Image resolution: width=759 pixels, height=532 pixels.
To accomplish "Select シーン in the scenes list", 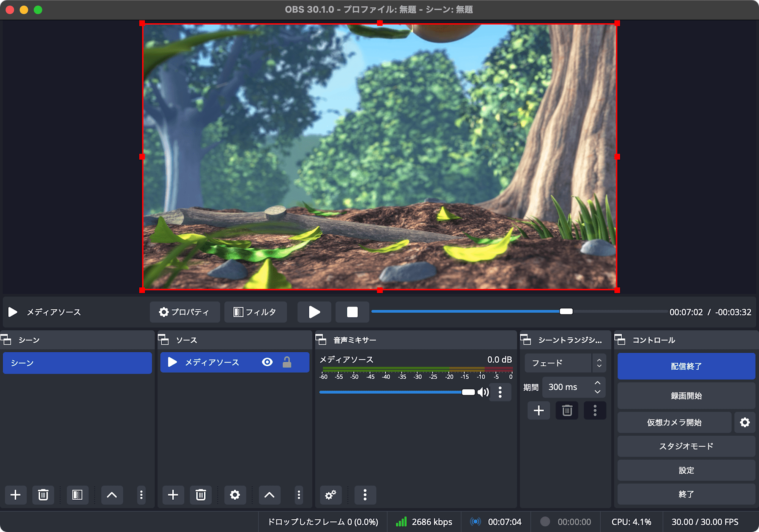I will [77, 363].
